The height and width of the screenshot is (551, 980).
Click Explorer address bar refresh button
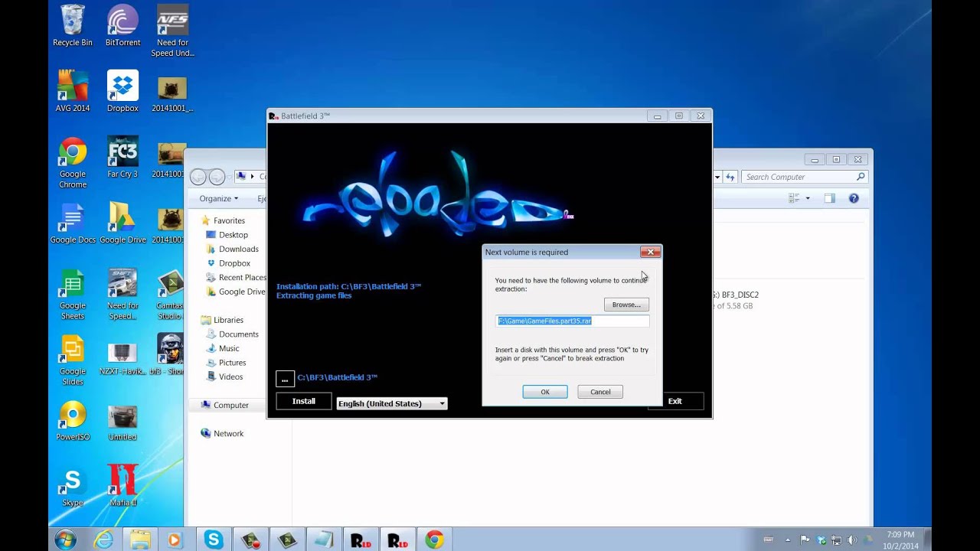pyautogui.click(x=730, y=177)
